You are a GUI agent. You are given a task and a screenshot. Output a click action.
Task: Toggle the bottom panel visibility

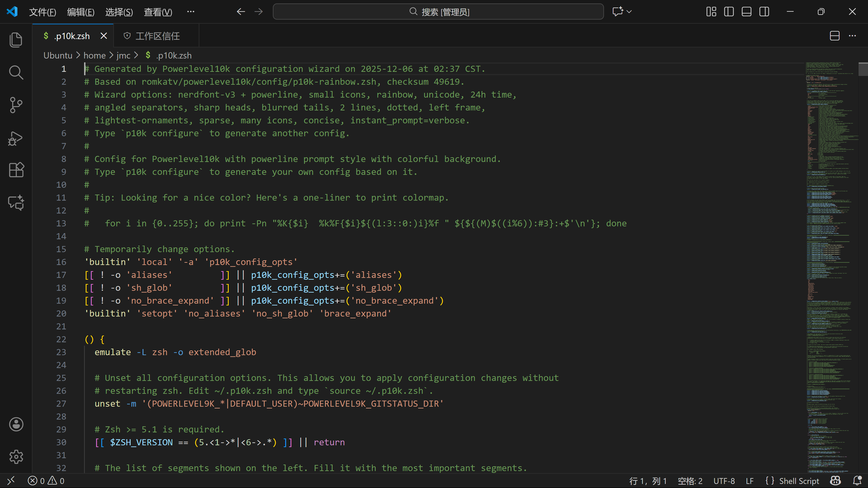(746, 12)
